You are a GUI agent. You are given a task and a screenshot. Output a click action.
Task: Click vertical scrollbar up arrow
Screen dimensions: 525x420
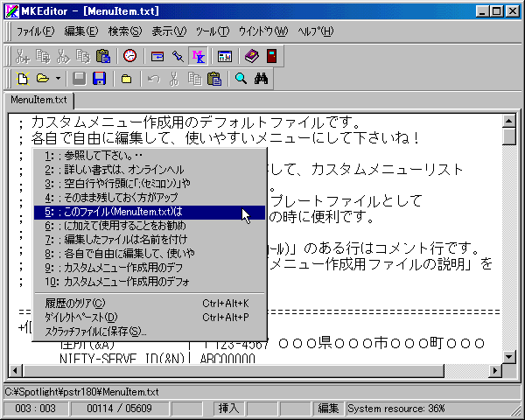click(x=509, y=122)
